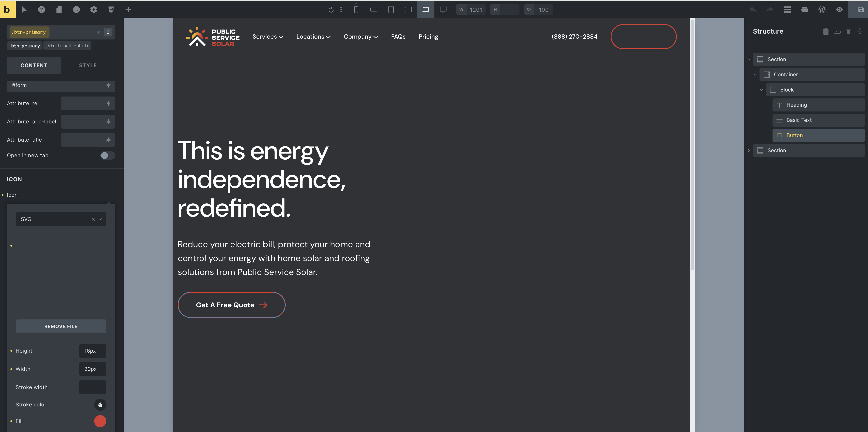Open the class count badge 2
This screenshot has width=868, height=432.
(108, 32)
